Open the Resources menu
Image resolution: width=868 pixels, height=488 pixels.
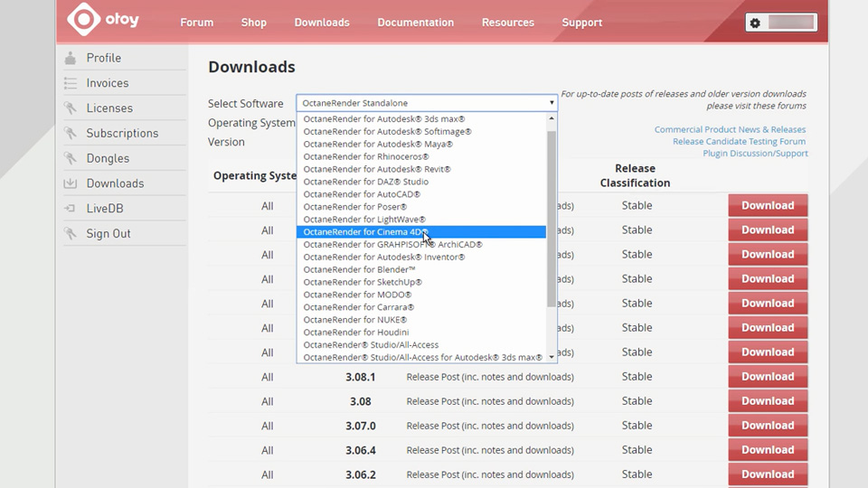tap(507, 23)
